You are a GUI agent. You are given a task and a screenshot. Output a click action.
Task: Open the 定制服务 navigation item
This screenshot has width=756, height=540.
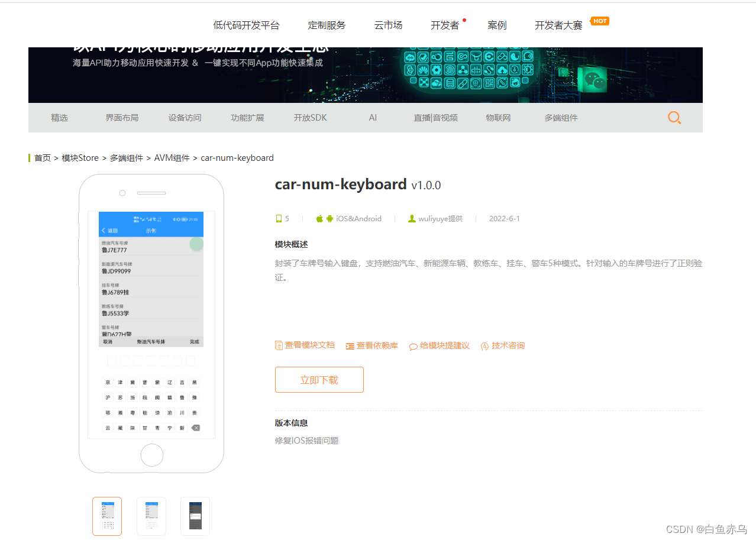(x=327, y=25)
